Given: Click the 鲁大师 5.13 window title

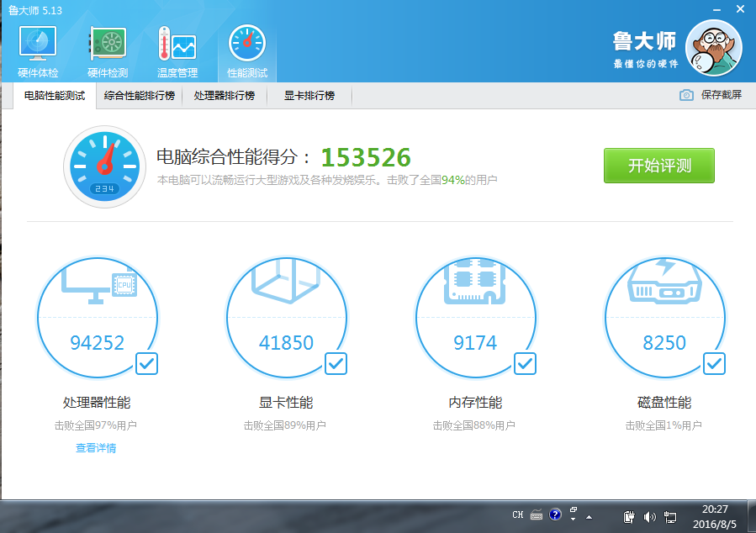Looking at the screenshot, I should pyautogui.click(x=35, y=10).
